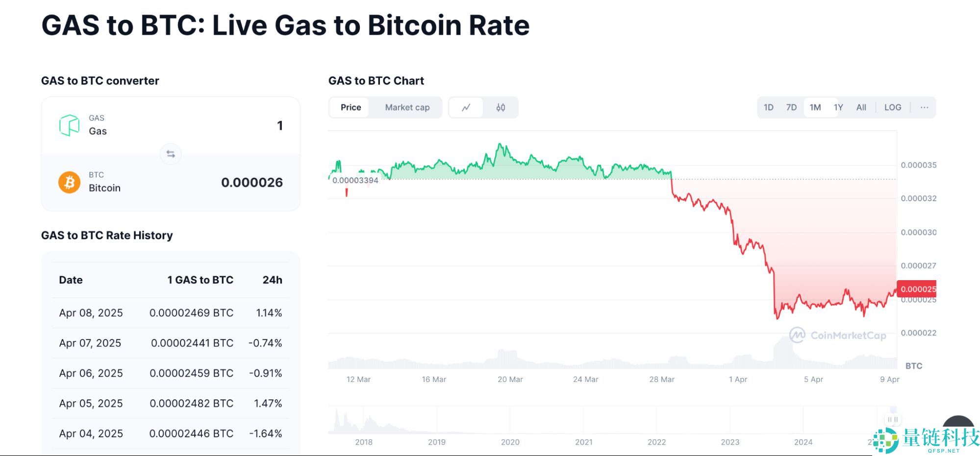980x456 pixels.
Task: Toggle the LOG scale option
Action: [x=892, y=107]
